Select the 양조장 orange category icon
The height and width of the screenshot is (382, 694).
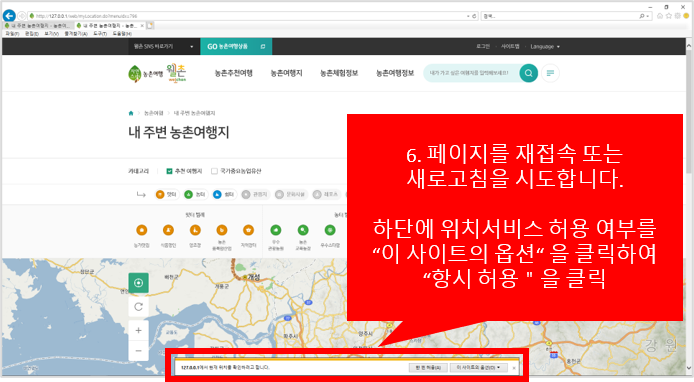195,230
